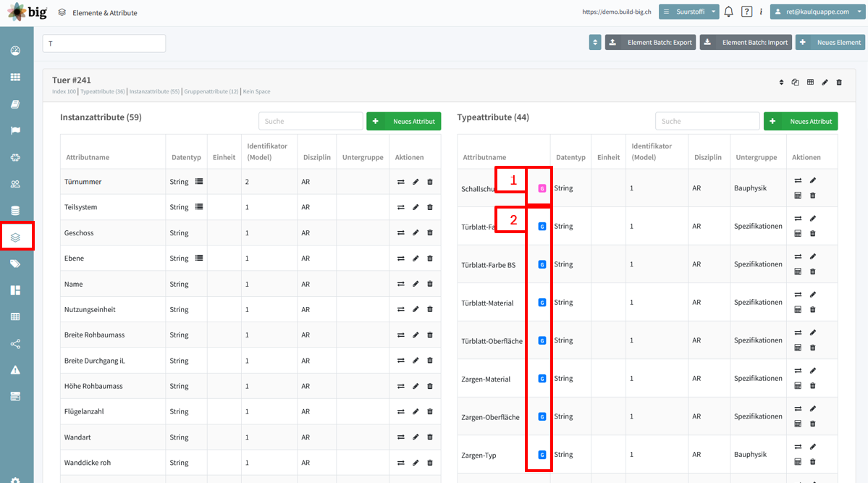The height and width of the screenshot is (483, 868).
Task: Edit the Türnummer attribute with pencil icon
Action: point(416,182)
